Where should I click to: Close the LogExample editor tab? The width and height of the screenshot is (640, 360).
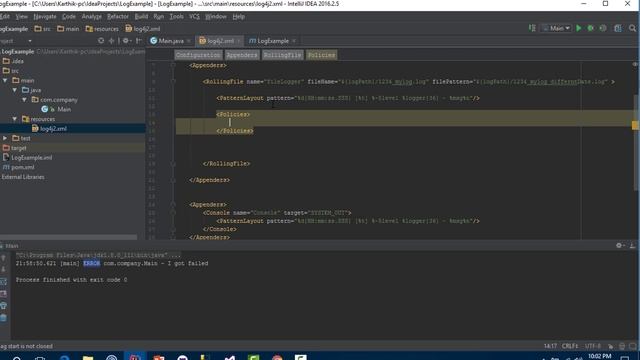pyautogui.click(x=294, y=41)
